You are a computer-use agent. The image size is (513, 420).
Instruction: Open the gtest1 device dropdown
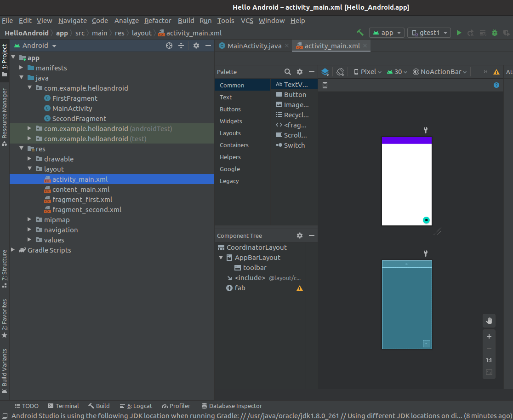[x=429, y=33]
